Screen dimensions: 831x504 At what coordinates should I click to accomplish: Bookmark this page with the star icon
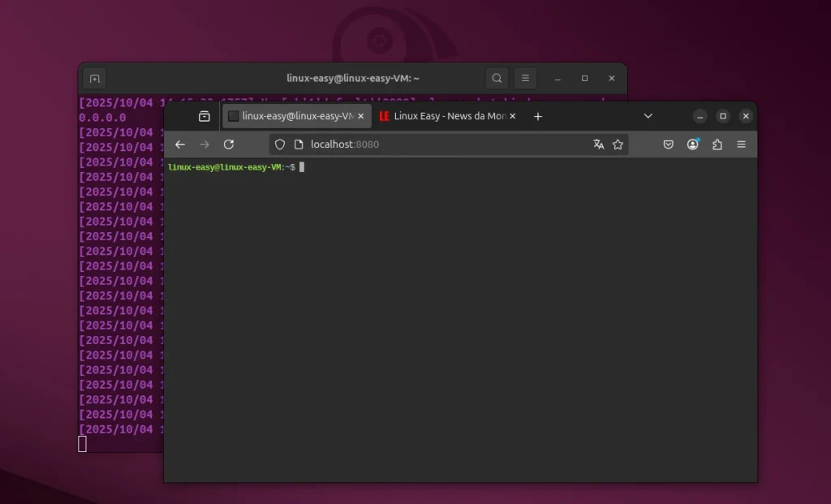[x=618, y=144]
